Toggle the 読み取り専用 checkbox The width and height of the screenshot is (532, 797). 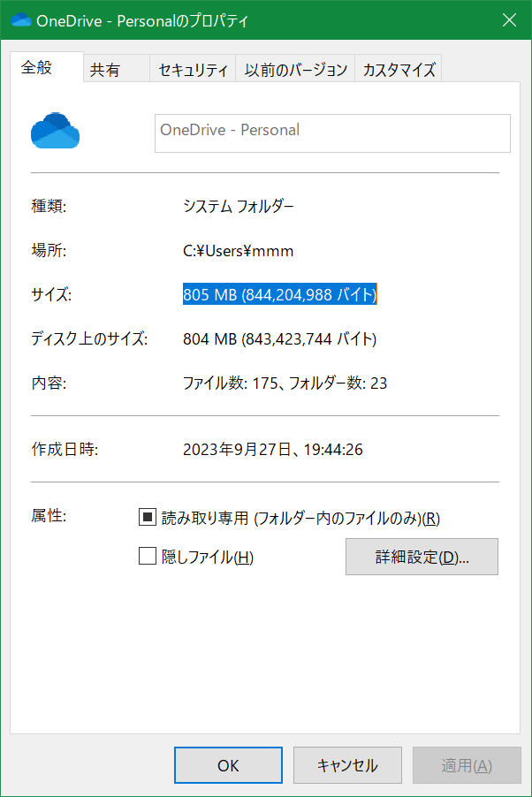(x=148, y=518)
